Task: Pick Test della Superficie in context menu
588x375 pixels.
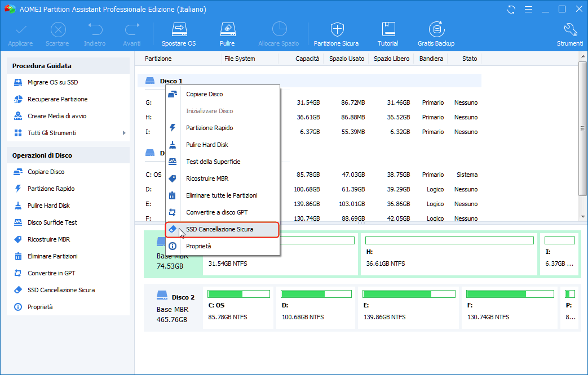Action: [x=213, y=162]
